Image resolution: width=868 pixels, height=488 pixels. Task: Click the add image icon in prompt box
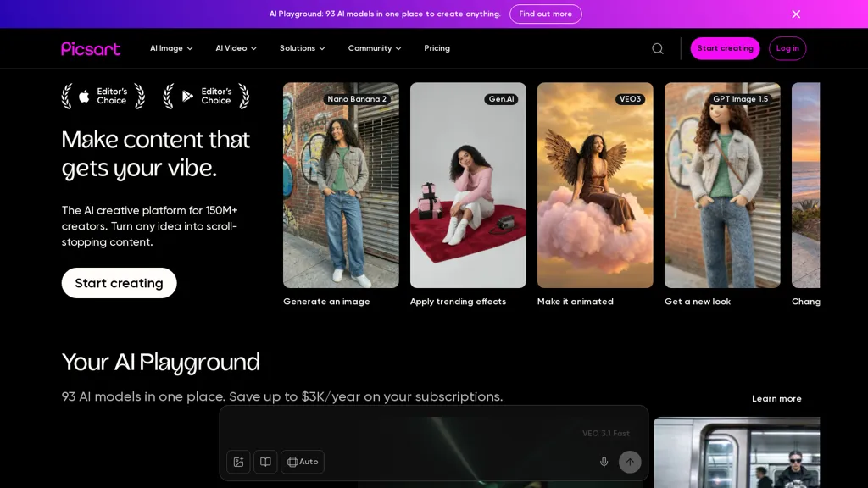(238, 462)
